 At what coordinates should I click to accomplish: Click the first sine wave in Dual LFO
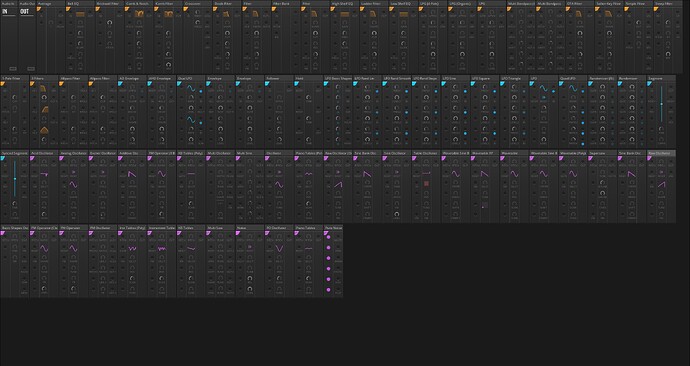click(191, 89)
